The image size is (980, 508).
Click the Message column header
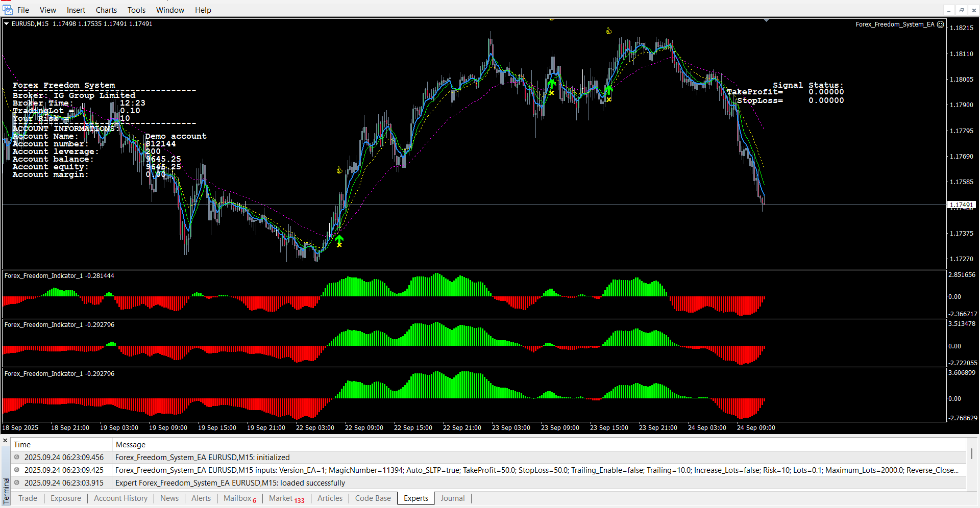click(131, 445)
